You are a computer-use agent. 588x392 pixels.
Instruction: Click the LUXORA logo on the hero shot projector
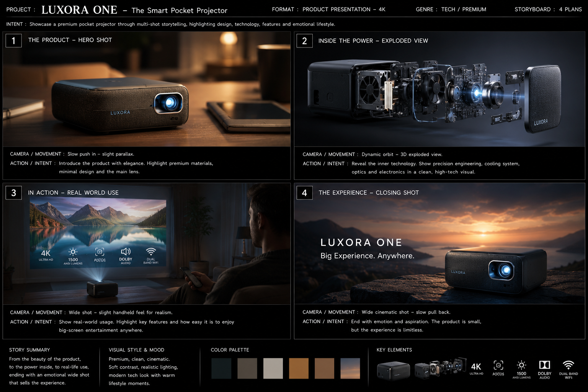120,113
